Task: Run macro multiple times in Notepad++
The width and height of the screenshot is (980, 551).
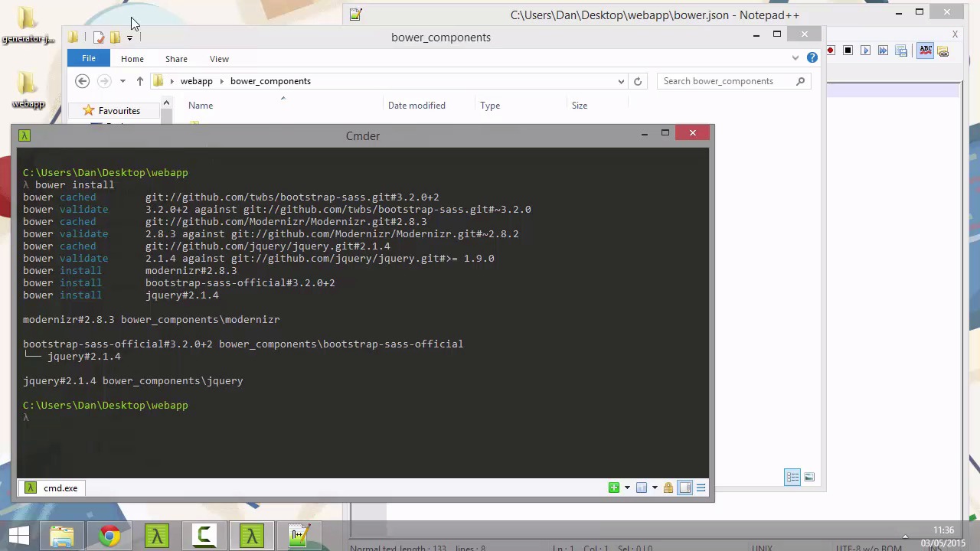Action: (883, 51)
